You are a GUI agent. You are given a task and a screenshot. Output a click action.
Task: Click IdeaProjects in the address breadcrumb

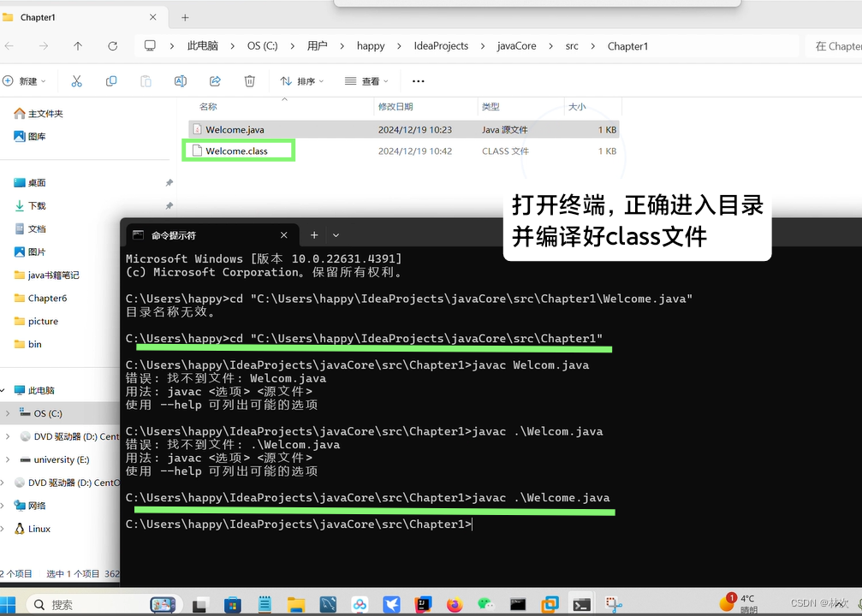pos(441,46)
